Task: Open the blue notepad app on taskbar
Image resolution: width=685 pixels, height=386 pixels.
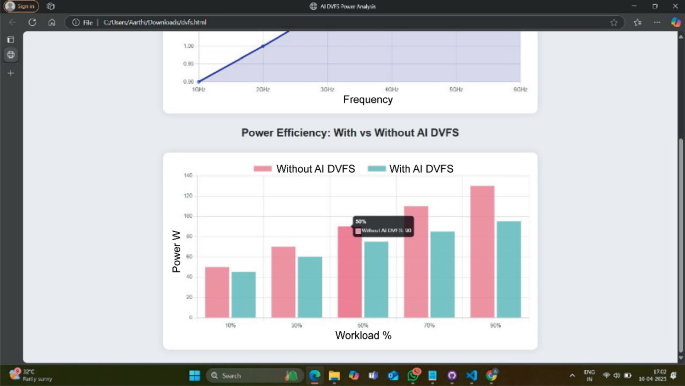Action: tap(432, 376)
